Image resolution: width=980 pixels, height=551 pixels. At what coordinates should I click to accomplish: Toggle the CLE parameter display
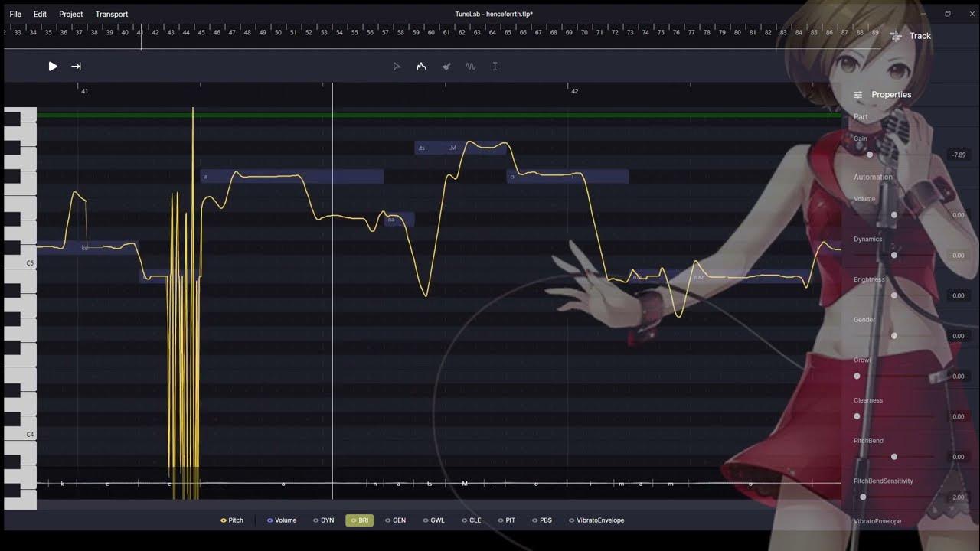(472, 520)
